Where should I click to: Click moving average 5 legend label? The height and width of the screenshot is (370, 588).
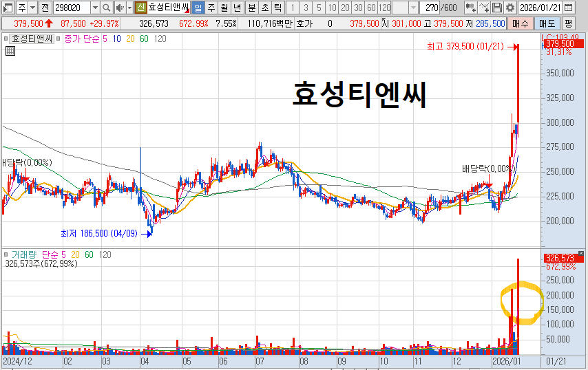point(105,39)
